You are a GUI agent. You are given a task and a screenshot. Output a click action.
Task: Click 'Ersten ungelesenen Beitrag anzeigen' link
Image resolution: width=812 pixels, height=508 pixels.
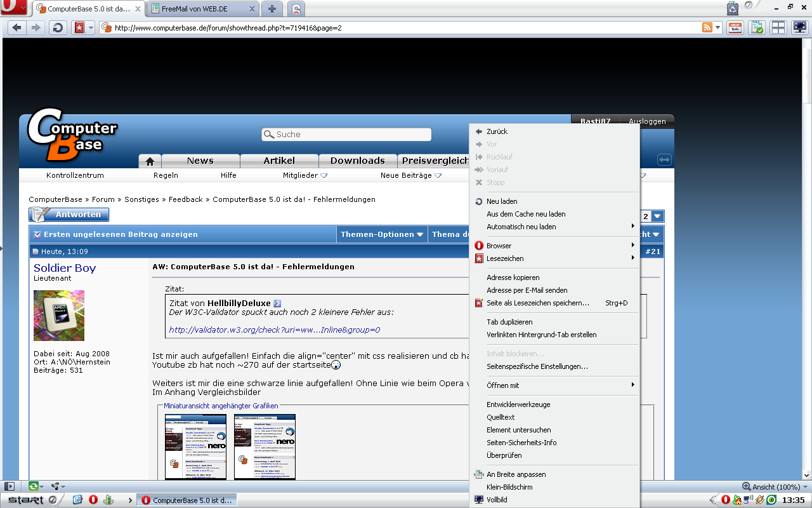coord(121,234)
